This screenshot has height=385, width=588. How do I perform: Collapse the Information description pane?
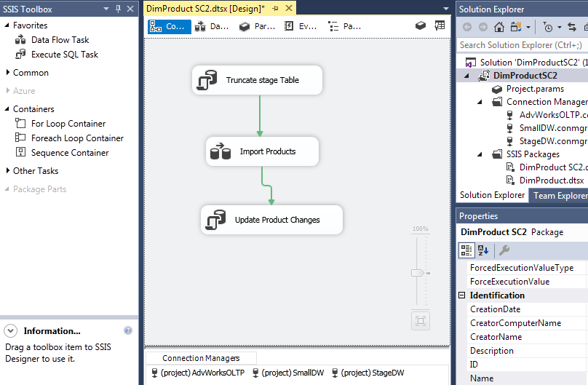(x=10, y=330)
